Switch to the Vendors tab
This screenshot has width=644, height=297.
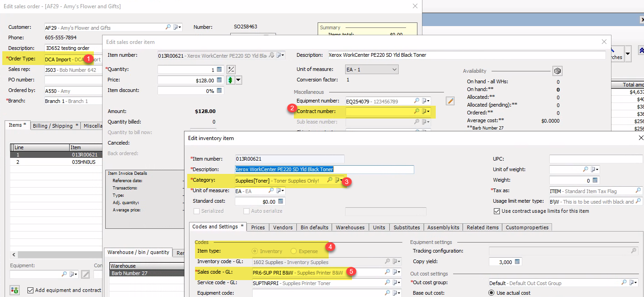pyautogui.click(x=282, y=227)
